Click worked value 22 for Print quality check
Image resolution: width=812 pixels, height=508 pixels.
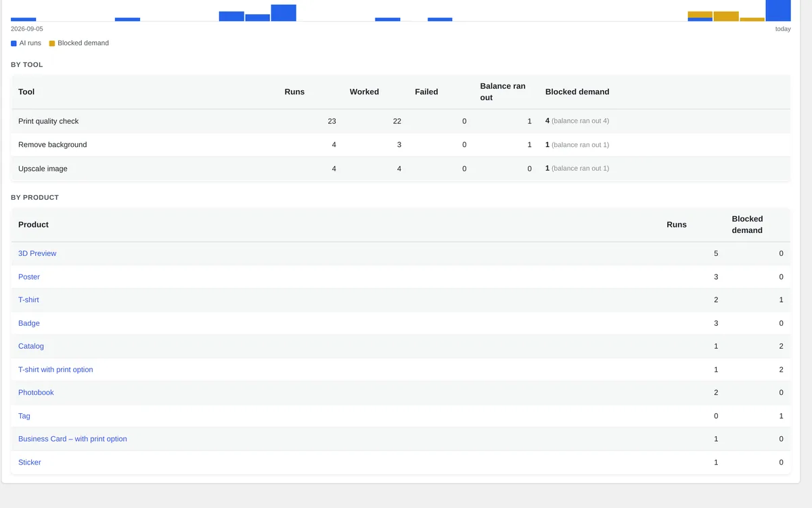point(397,121)
